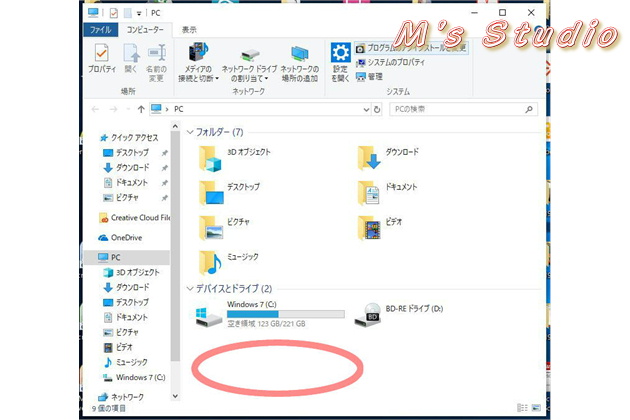Switch to the 表示 ribbon tab

click(x=189, y=30)
